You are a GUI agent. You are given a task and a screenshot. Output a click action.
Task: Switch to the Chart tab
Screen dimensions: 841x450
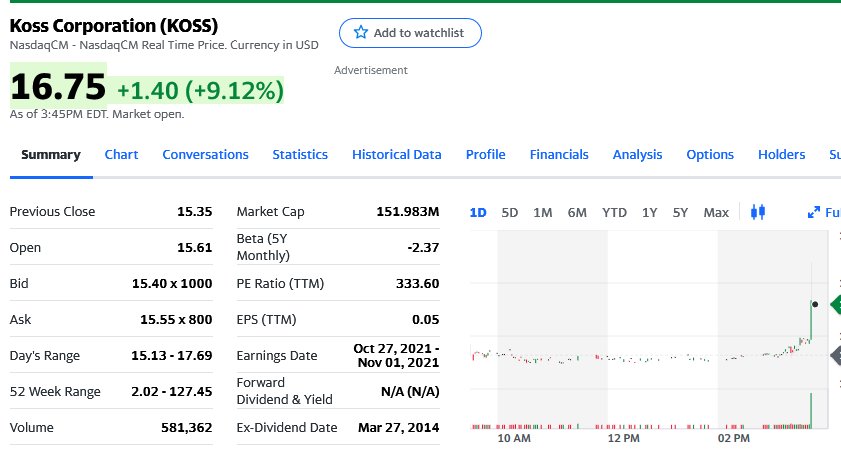pyautogui.click(x=121, y=154)
